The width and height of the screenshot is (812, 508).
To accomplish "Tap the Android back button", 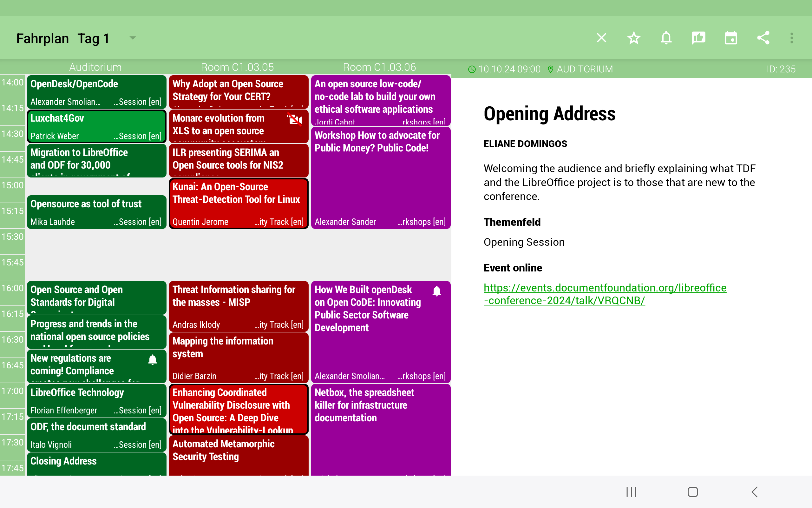I will coord(755,492).
